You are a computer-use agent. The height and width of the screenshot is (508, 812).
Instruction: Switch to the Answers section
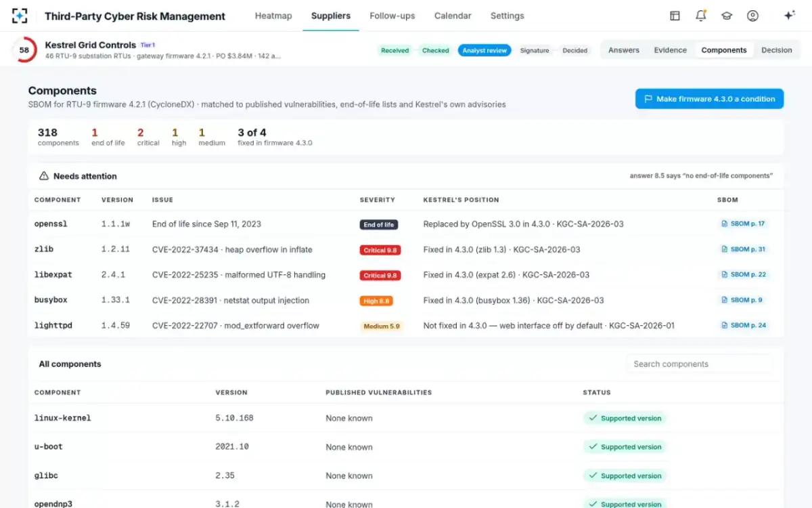tap(624, 50)
